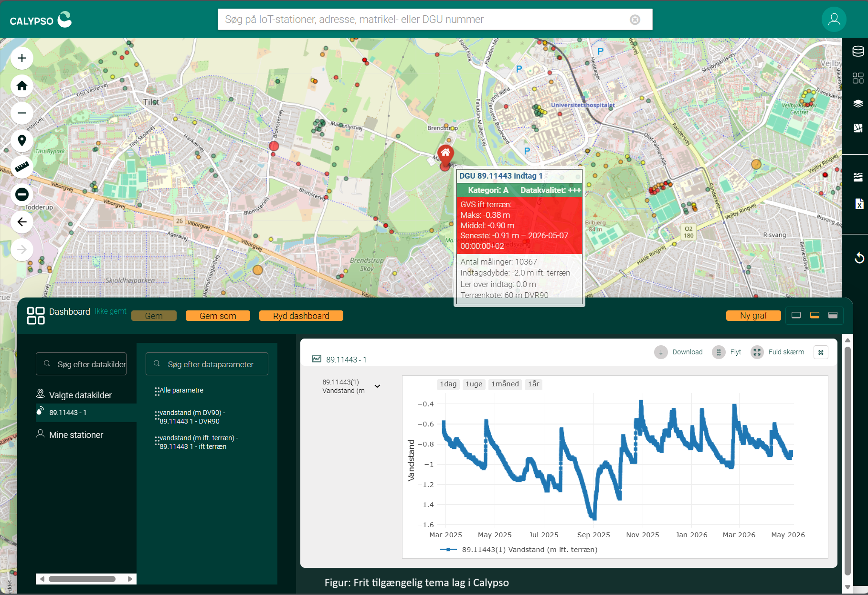Select the 1år time range

click(533, 384)
